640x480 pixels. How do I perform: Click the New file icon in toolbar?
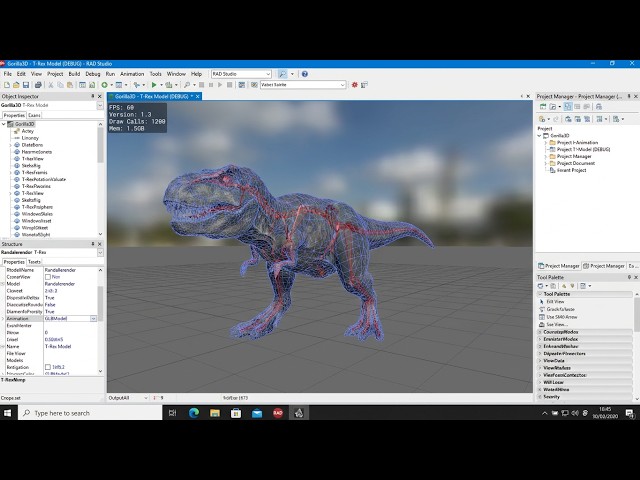[7, 85]
